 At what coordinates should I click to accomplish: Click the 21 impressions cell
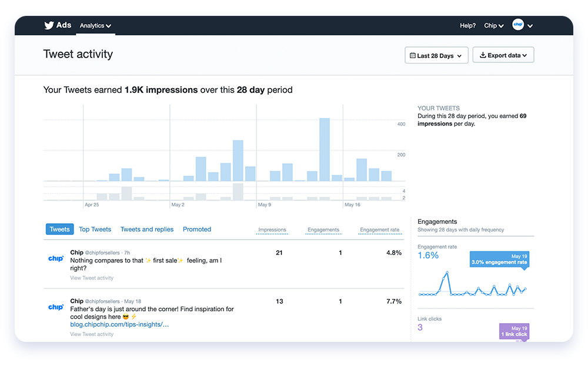pyautogui.click(x=279, y=253)
